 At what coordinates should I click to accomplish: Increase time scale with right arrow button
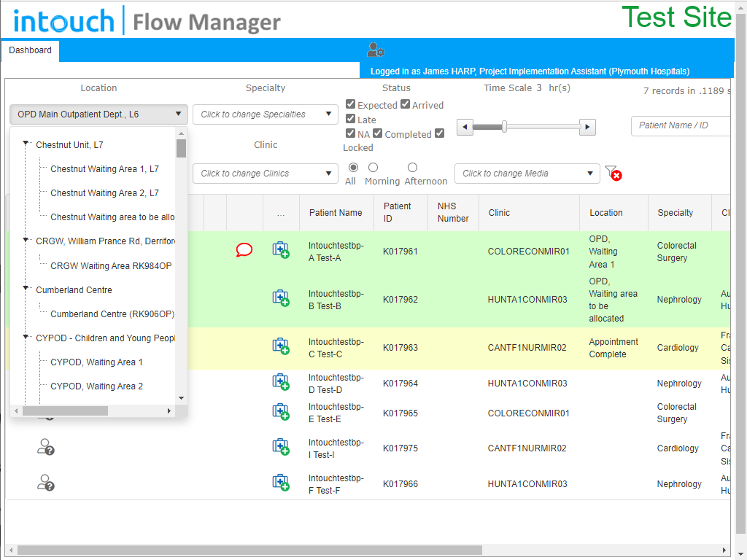click(587, 127)
